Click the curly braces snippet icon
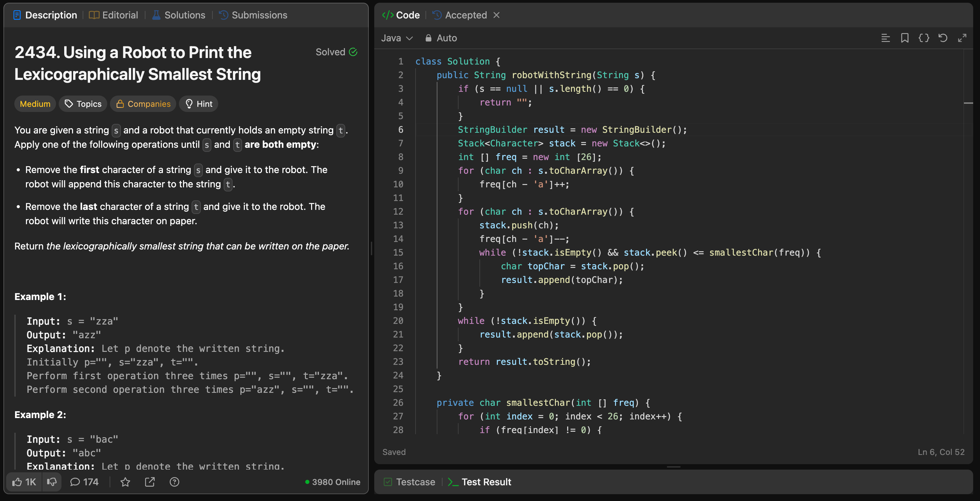 (x=924, y=38)
